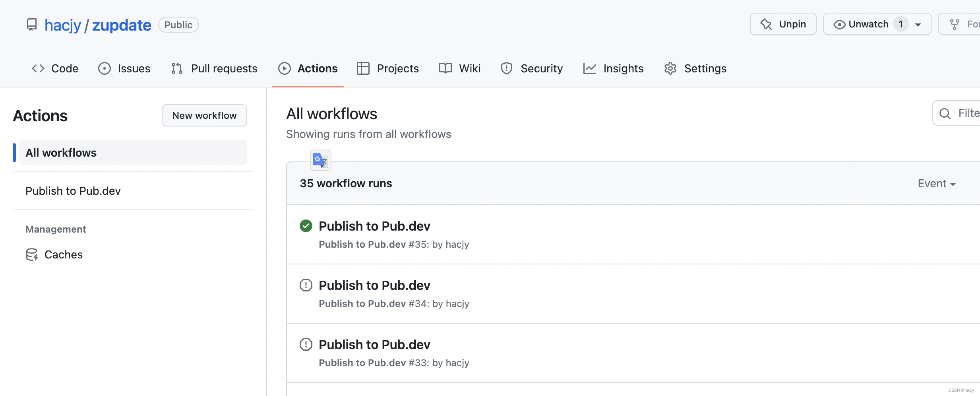Open the Projects tab
The width and height of the screenshot is (980, 396).
[x=388, y=68]
